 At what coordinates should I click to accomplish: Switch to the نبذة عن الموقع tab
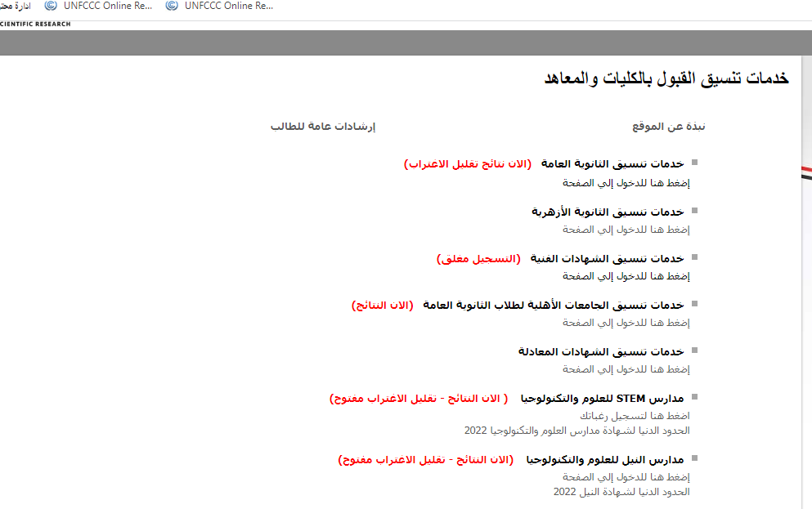click(x=668, y=127)
